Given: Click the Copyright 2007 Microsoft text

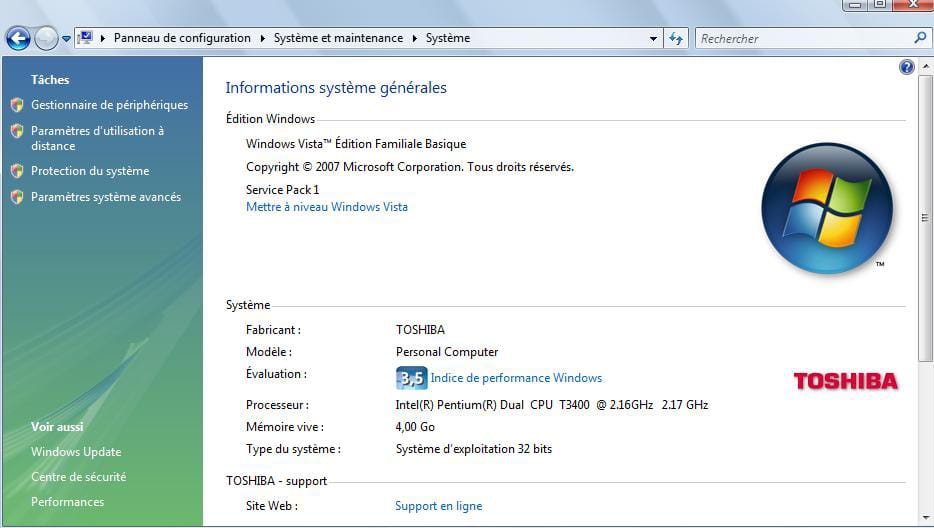Looking at the screenshot, I should pos(410,167).
